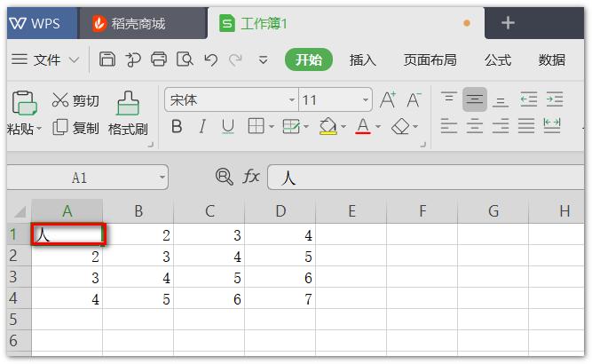Apply the red font color A
Image resolution: width=592 pixels, height=364 pixels.
[363, 126]
